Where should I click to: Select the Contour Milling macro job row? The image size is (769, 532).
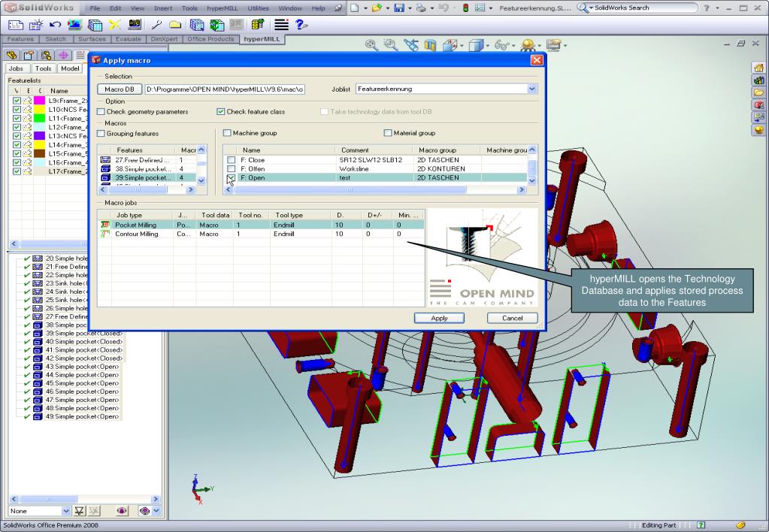(x=262, y=234)
